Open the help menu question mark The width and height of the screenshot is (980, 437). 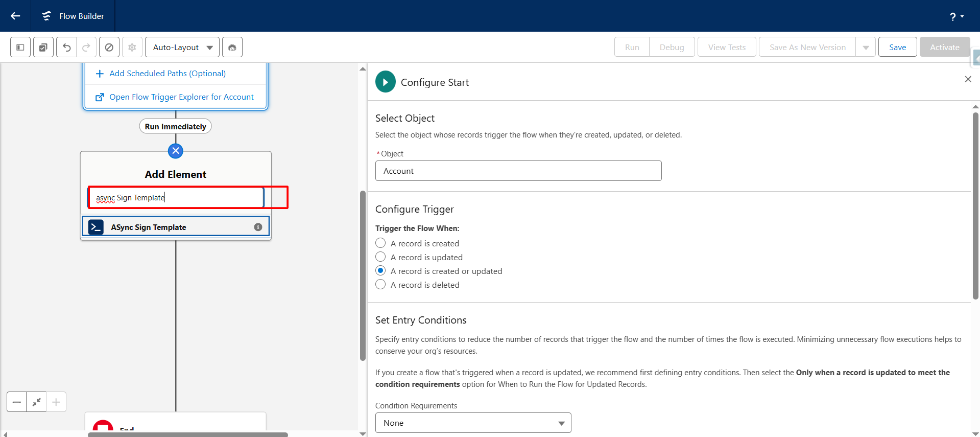click(956, 16)
